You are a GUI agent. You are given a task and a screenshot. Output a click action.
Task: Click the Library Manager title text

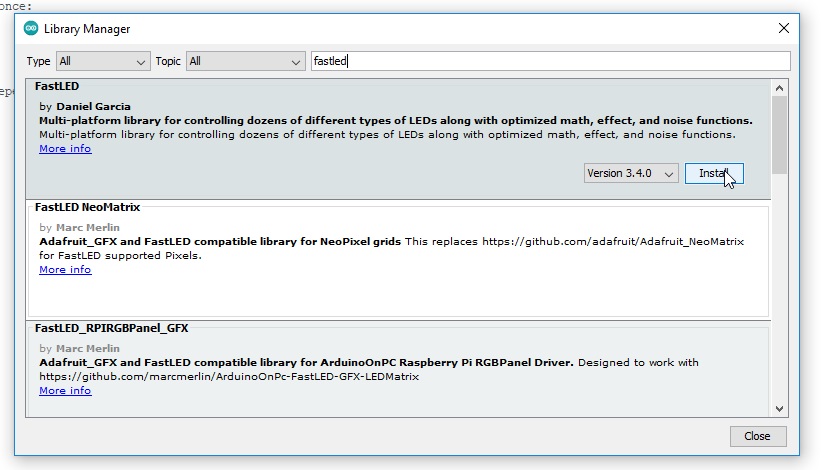pyautogui.click(x=87, y=29)
